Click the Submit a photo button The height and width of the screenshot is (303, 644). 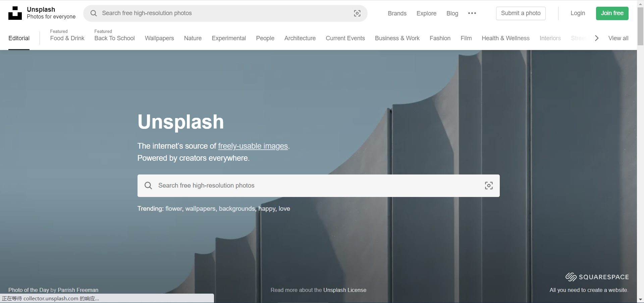521,13
